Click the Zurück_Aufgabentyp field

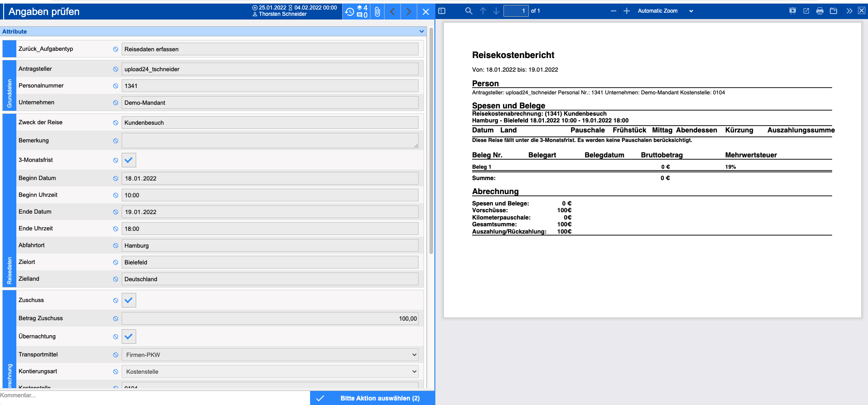[270, 49]
